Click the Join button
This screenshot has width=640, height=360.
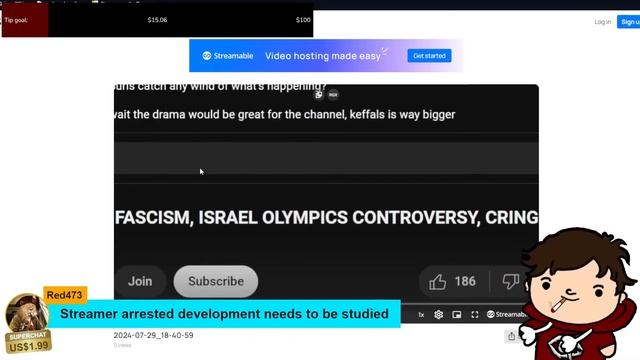[140, 281]
